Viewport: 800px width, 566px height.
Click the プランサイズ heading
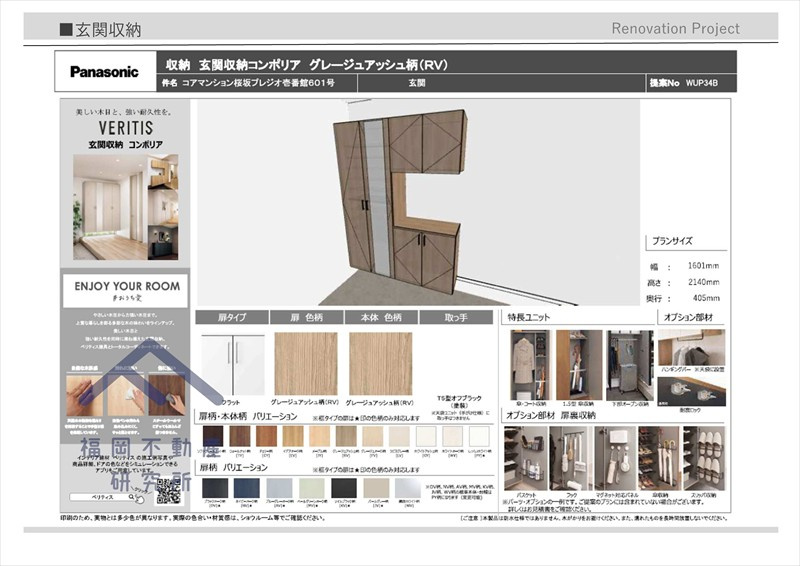click(x=672, y=241)
